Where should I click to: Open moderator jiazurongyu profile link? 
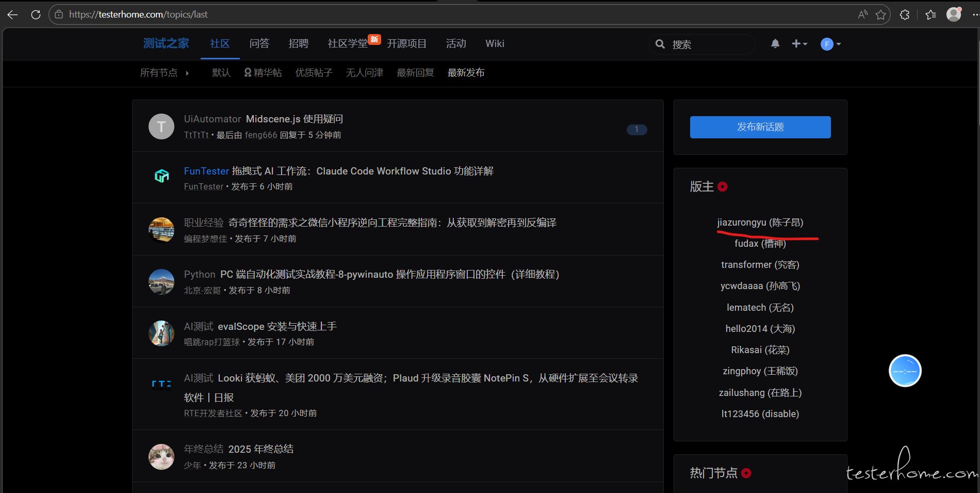point(760,222)
